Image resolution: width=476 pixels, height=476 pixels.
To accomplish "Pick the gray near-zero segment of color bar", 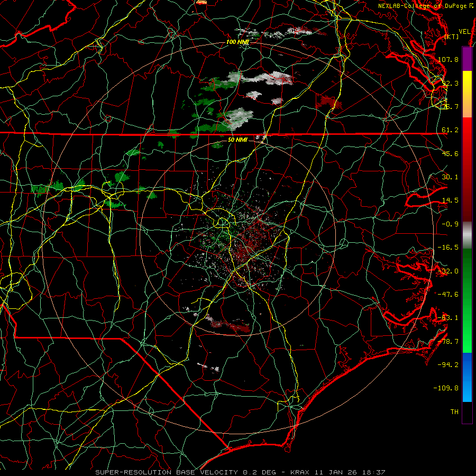I will 467,235.
